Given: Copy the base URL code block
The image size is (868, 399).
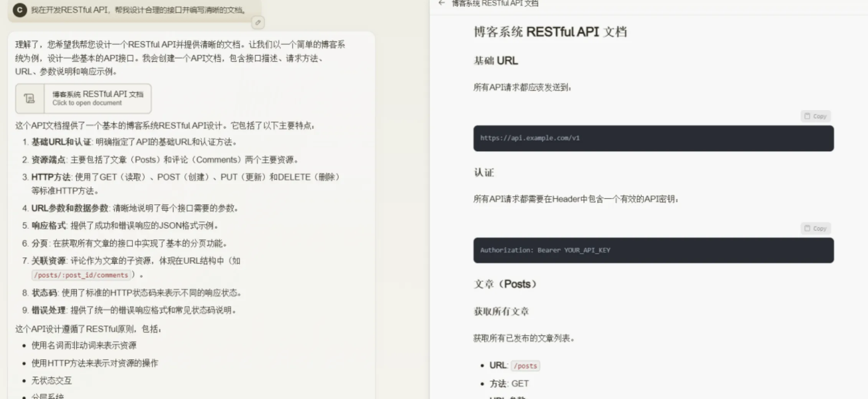Looking at the screenshot, I should pyautogui.click(x=815, y=116).
